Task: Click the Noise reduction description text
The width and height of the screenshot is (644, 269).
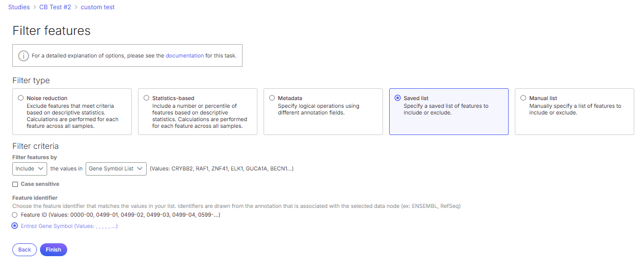Action: [72, 116]
